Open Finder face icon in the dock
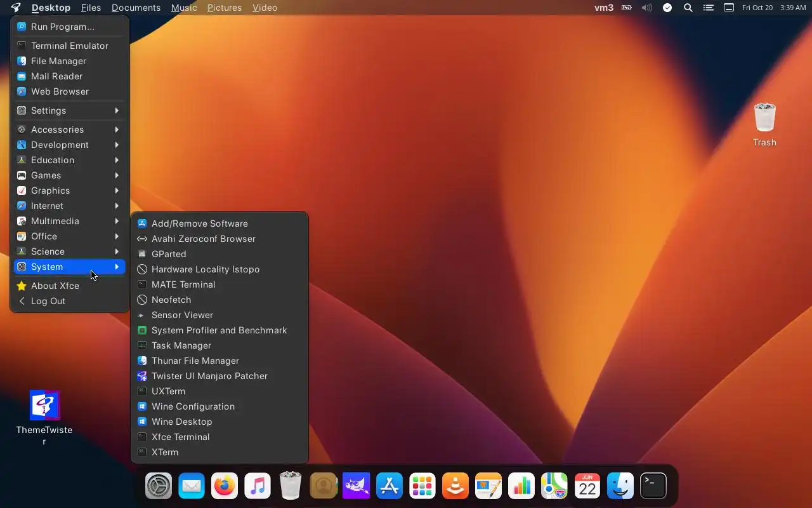 click(620, 486)
